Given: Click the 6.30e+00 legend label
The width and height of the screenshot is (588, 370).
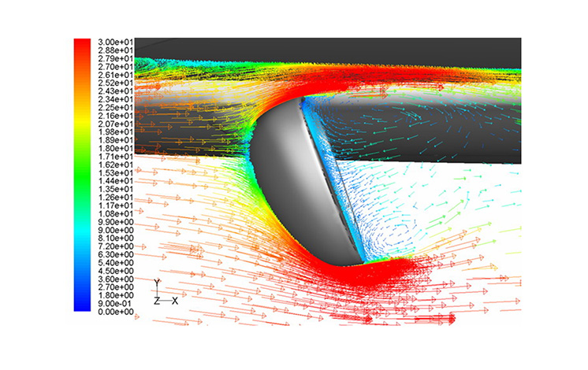Looking at the screenshot, I should (116, 254).
